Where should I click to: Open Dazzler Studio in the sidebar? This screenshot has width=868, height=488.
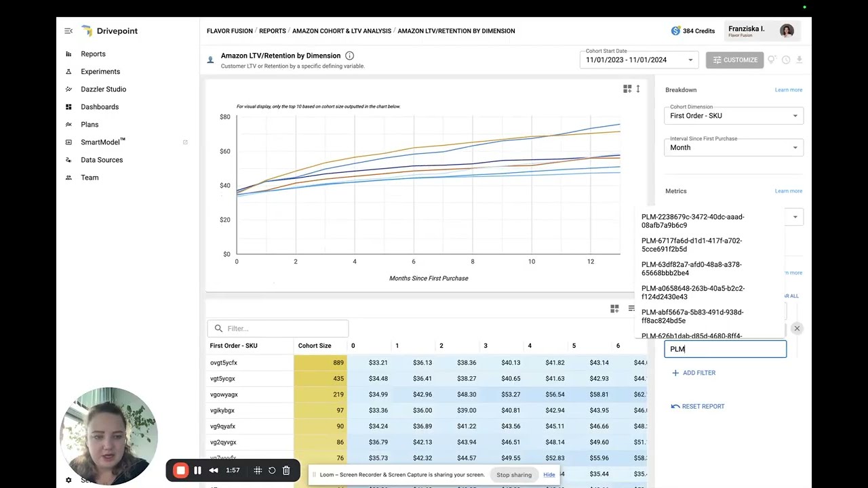(x=103, y=89)
